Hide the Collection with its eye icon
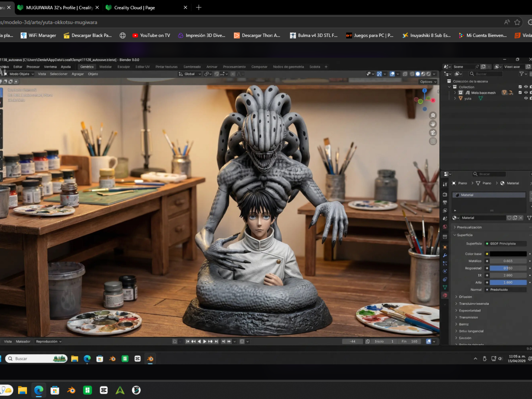 (x=526, y=87)
